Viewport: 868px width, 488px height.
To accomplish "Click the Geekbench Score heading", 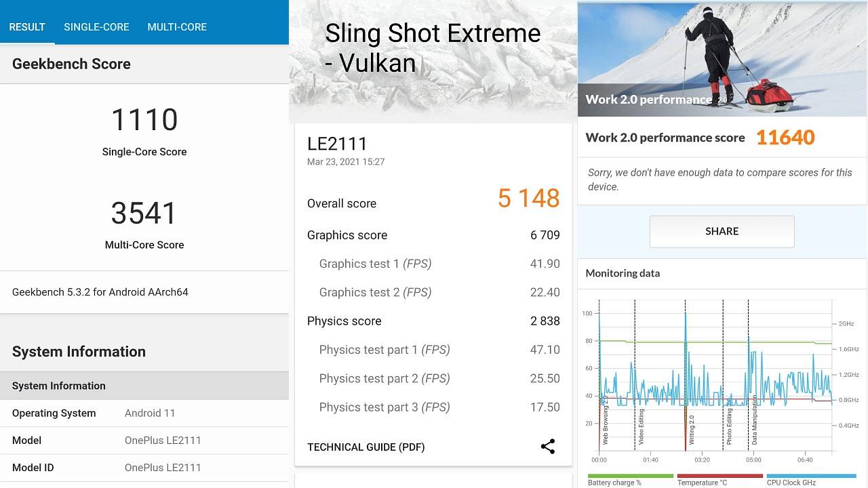I will (x=71, y=64).
